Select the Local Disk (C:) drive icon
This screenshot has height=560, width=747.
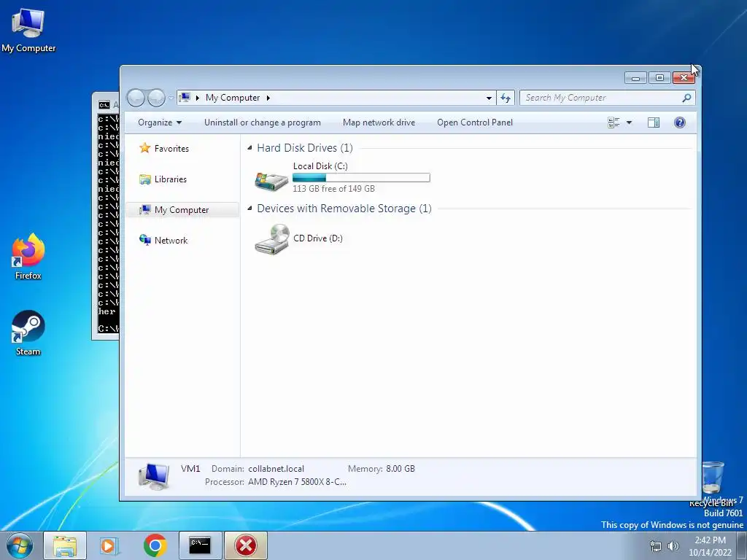point(271,181)
